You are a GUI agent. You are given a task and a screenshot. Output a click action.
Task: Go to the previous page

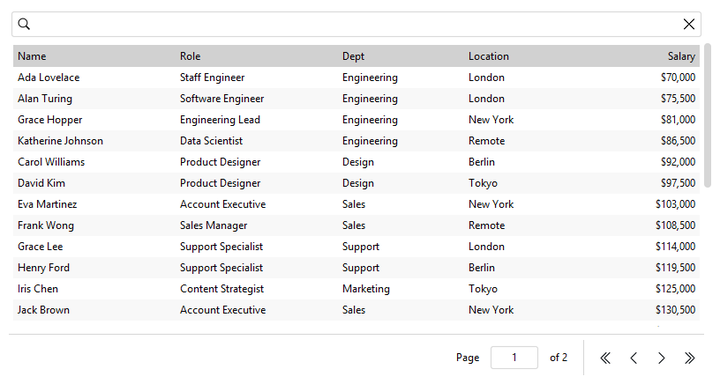[x=634, y=358]
